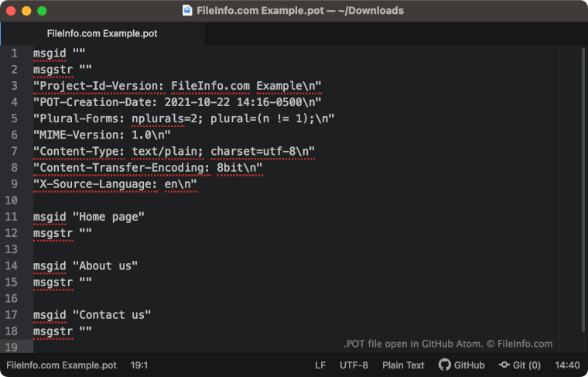Click the document icon in the title bar
The image size is (588, 377).
[187, 11]
